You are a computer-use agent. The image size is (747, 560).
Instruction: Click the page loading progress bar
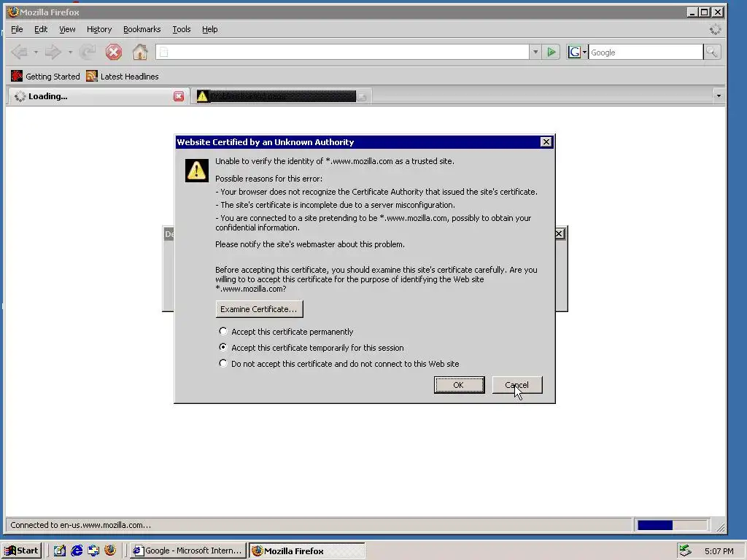672,525
